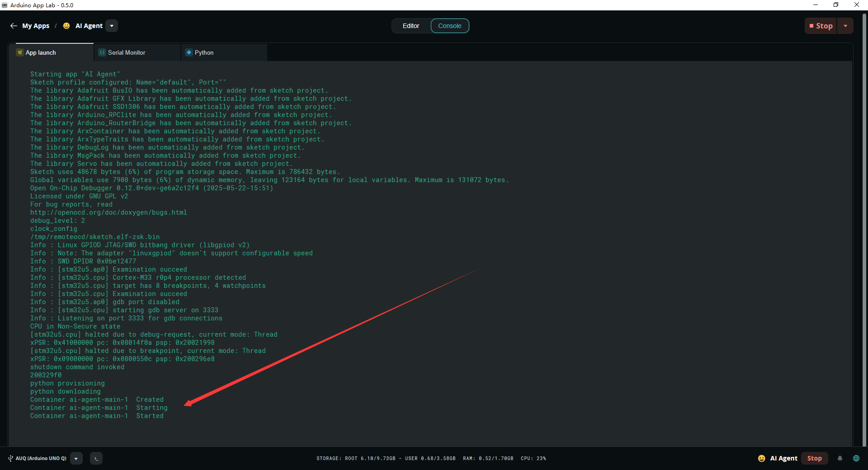Screen dimensions: 868x470
Task: Expand the board selector dropdown
Action: pyautogui.click(x=76, y=458)
